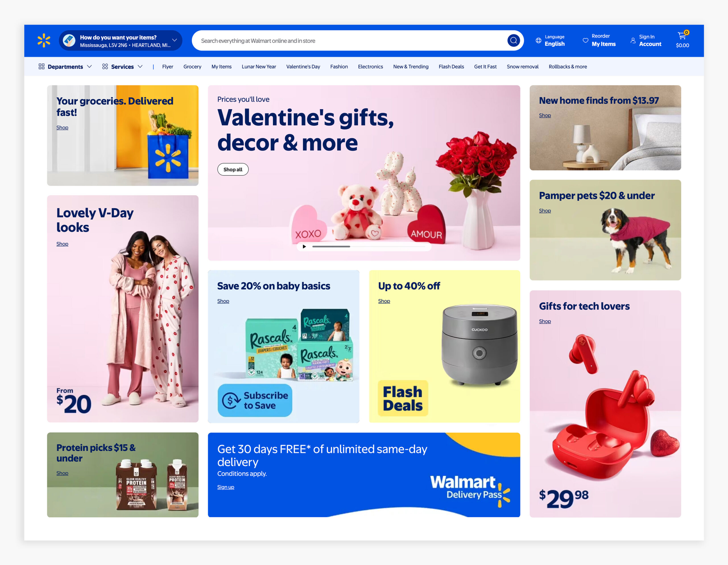
Task: Open the Flash Deals nav item
Action: pos(451,67)
